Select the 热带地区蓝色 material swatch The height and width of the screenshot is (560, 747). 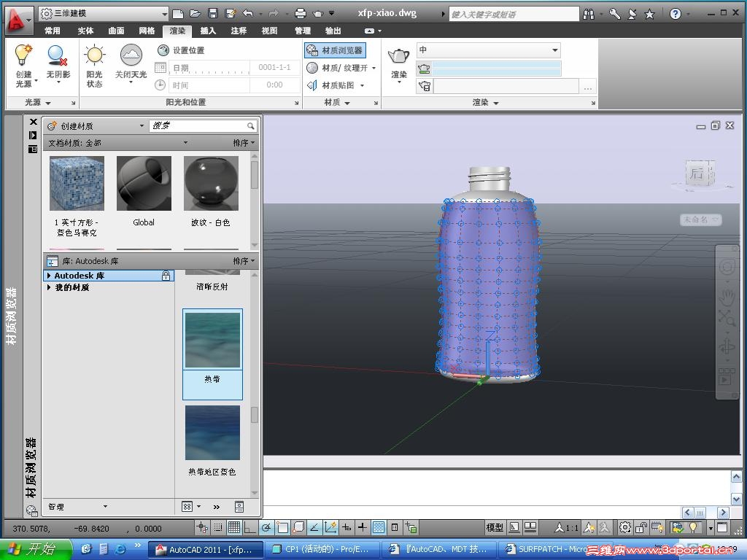point(212,433)
